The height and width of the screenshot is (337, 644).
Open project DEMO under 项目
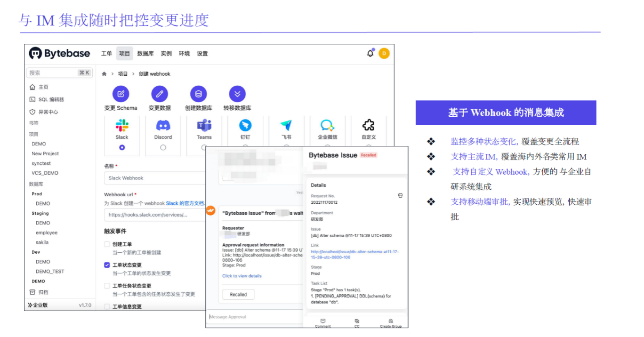tap(39, 144)
